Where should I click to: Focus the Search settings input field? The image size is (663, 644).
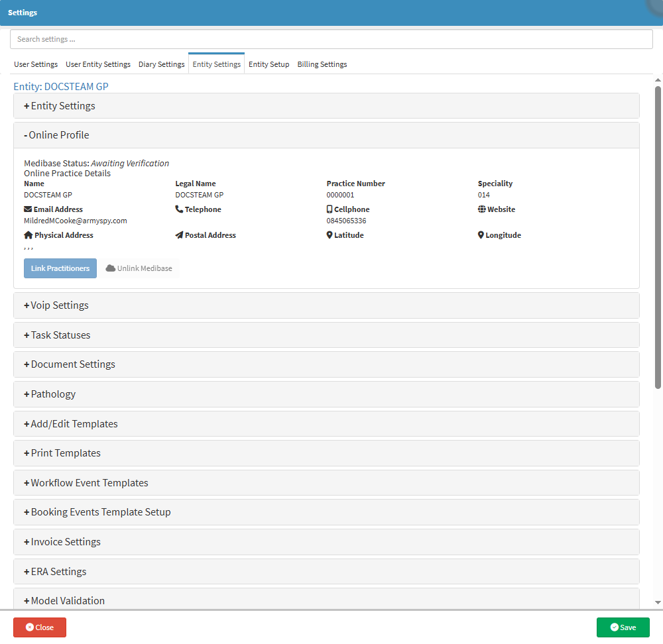(331, 39)
